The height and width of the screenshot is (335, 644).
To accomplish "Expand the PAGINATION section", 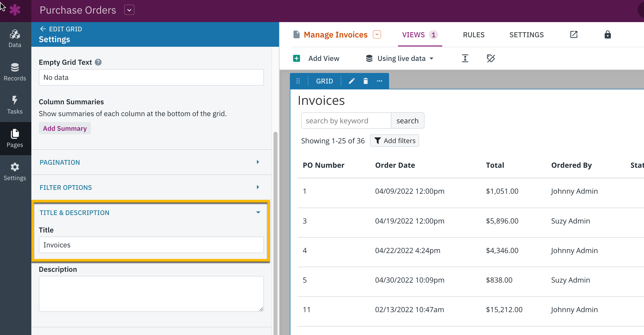I will click(x=151, y=162).
